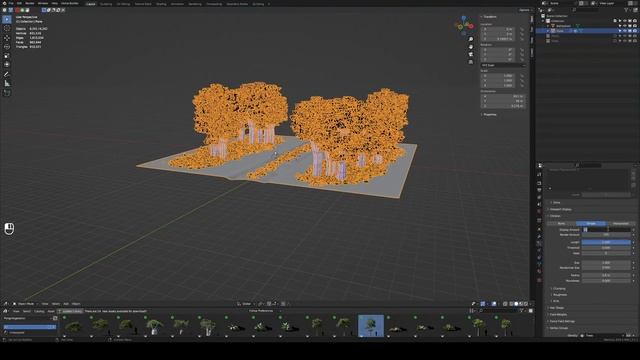640x360 pixels.
Task: Expand the Kink subpanel
Action: (x=556, y=301)
